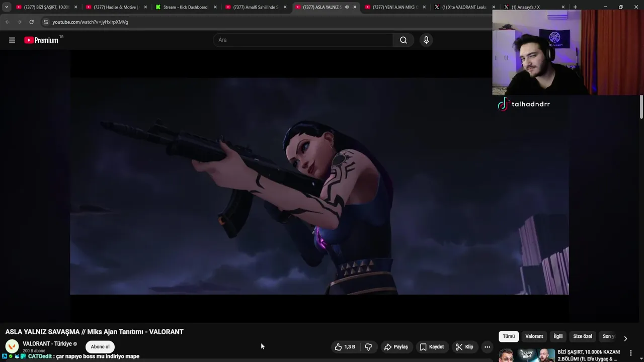Switch to the 'BİZİ ŞAŞIRT' browser tab
This screenshot has width=644, height=362.
point(45,7)
